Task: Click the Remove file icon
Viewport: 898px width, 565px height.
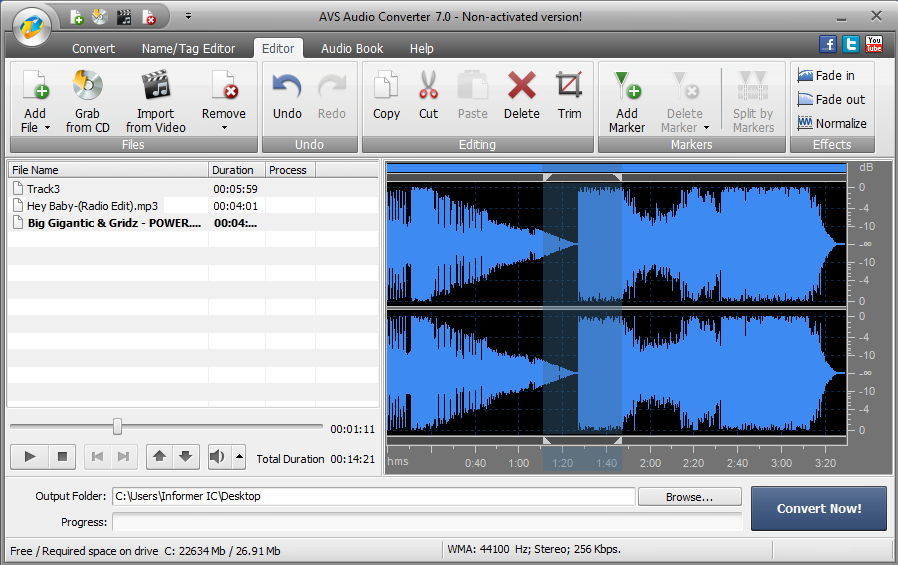Action: coord(224,85)
